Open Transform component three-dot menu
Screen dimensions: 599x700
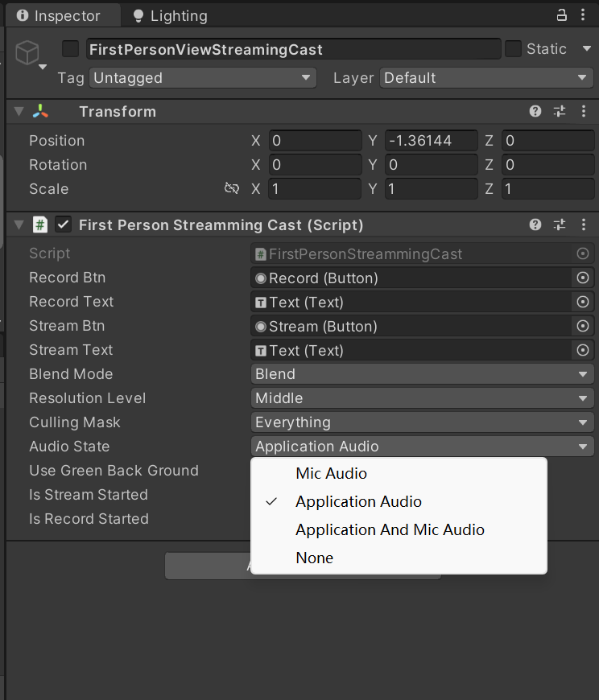[x=584, y=111]
